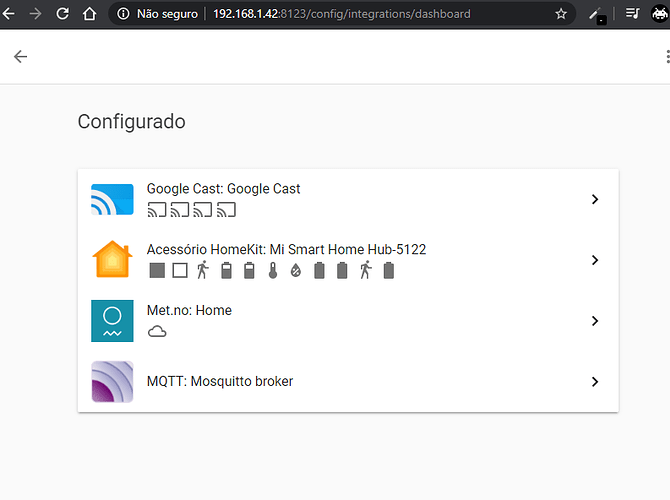This screenshot has width=670, height=500.
Task: Click the first walking motion icon under HomeKit
Action: [203, 270]
